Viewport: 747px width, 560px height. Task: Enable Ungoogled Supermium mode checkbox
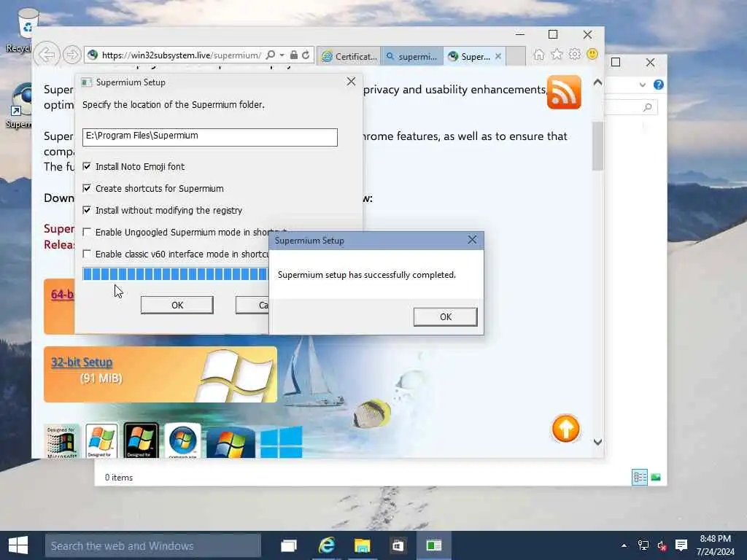click(x=87, y=232)
